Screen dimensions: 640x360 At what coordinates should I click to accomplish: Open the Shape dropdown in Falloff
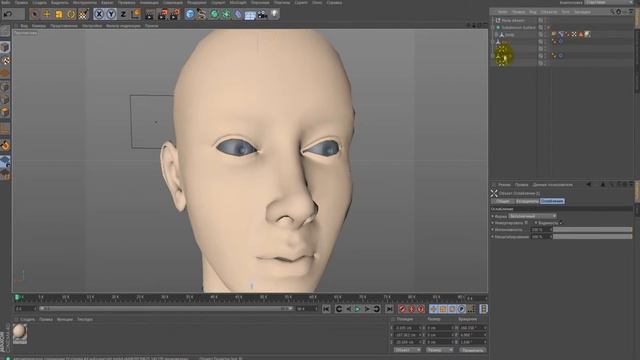pos(533,216)
